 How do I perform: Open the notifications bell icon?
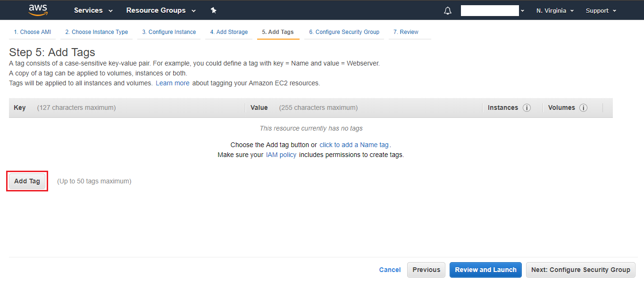pos(448,11)
